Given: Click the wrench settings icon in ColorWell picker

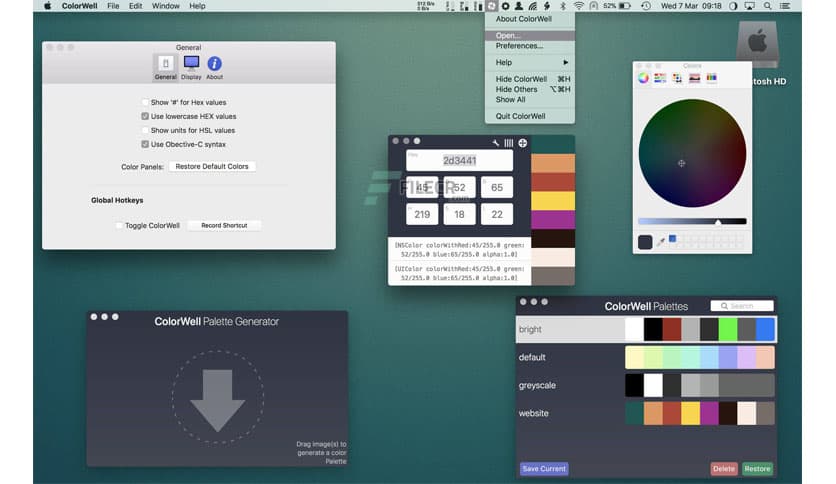Looking at the screenshot, I should 496,143.
